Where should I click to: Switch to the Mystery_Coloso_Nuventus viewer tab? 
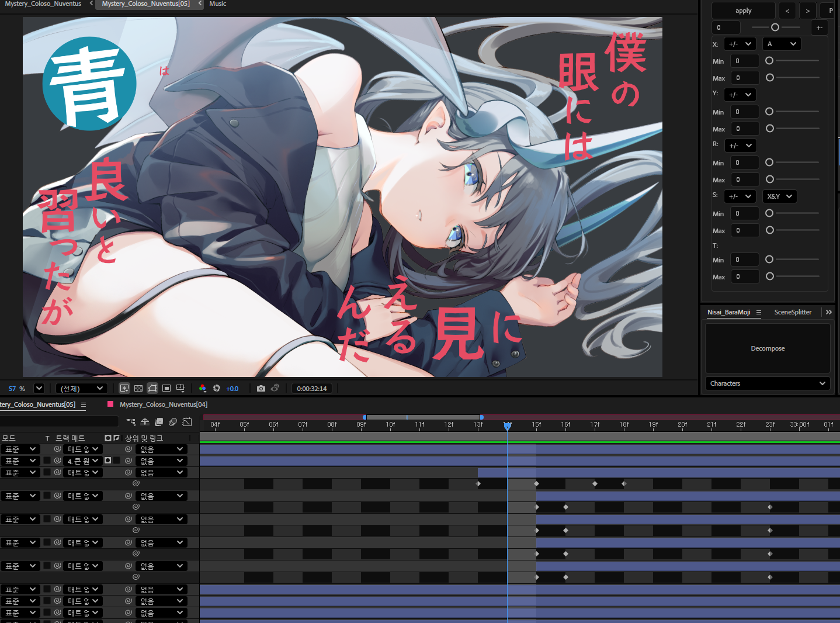pyautogui.click(x=43, y=4)
